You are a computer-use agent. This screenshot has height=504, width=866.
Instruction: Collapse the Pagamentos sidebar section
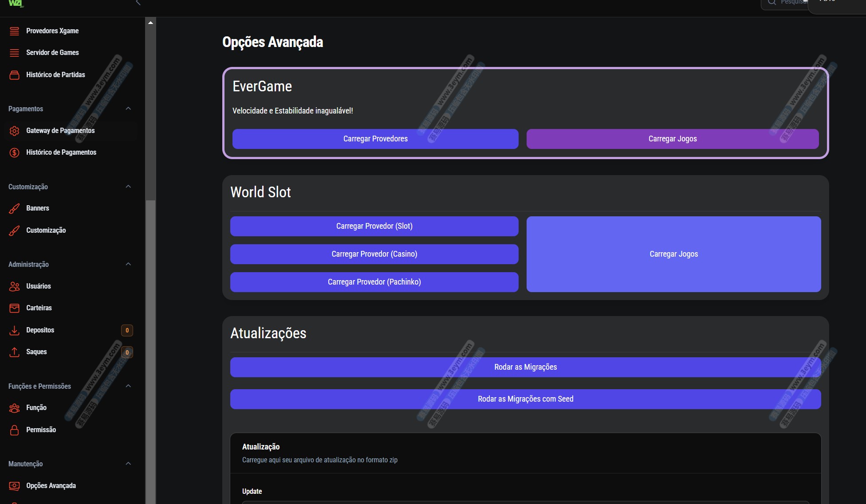click(128, 109)
